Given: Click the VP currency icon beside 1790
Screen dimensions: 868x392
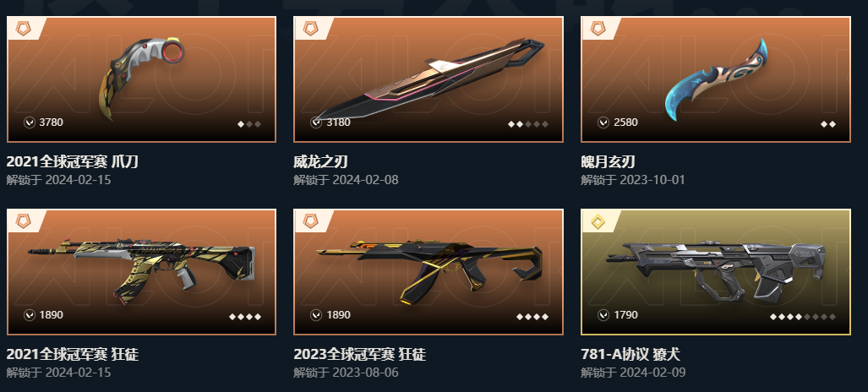Looking at the screenshot, I should 603,315.
